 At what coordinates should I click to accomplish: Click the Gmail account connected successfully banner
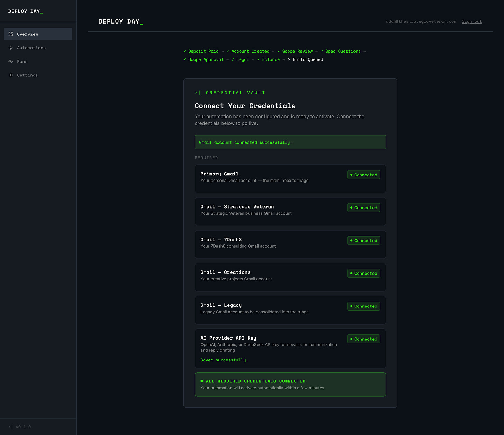(x=290, y=142)
